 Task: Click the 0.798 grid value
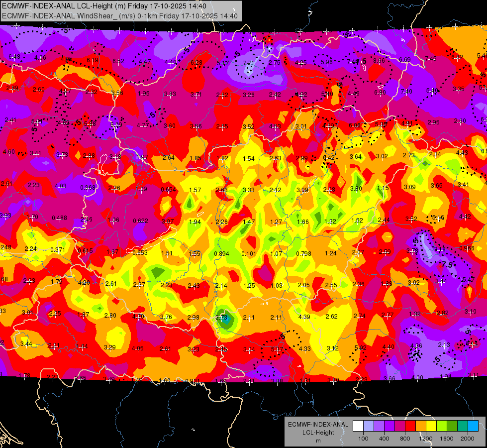303,254
